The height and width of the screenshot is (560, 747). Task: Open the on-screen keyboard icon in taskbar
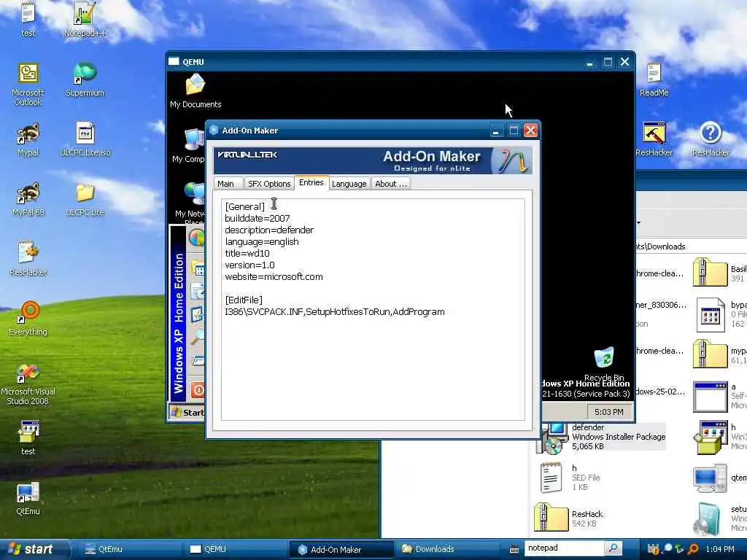[x=514, y=550]
